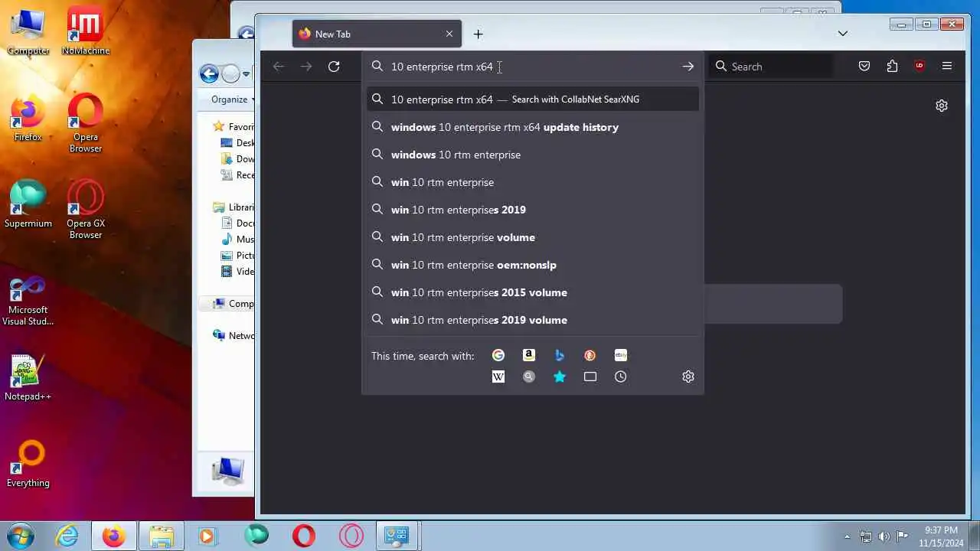The height and width of the screenshot is (551, 980).
Task: Search with DuckDuckGo one-off engine
Action: point(590,355)
